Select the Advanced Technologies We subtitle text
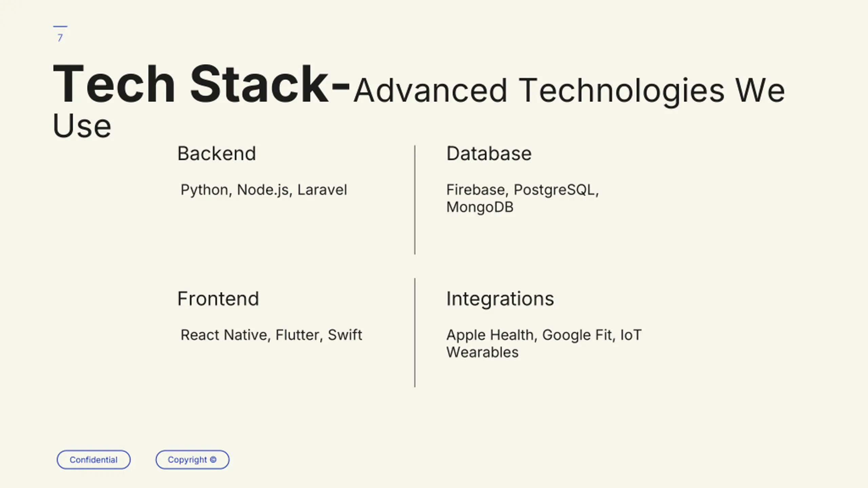 [x=569, y=90]
